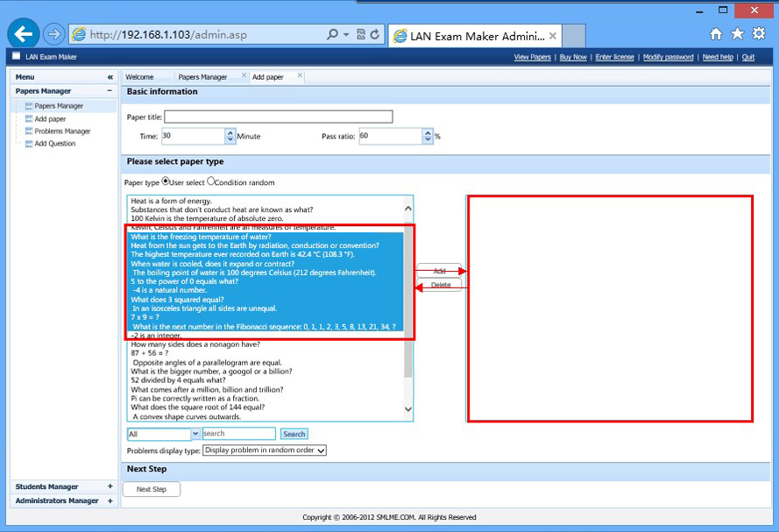Select the User select paper type
This screenshot has height=532, width=779.
click(x=166, y=181)
